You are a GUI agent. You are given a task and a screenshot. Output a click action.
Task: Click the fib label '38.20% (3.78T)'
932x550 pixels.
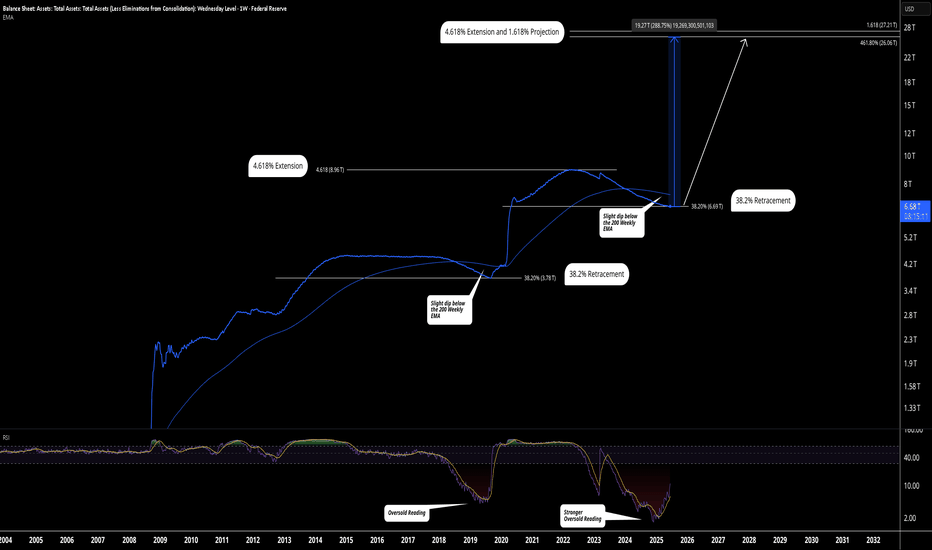point(540,278)
